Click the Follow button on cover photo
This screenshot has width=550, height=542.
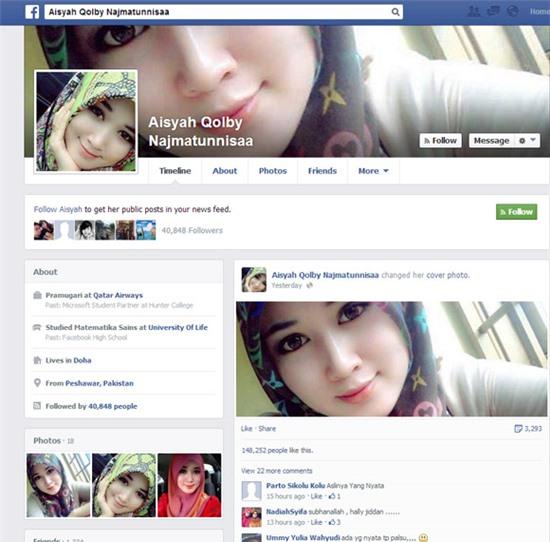pyautogui.click(x=441, y=141)
